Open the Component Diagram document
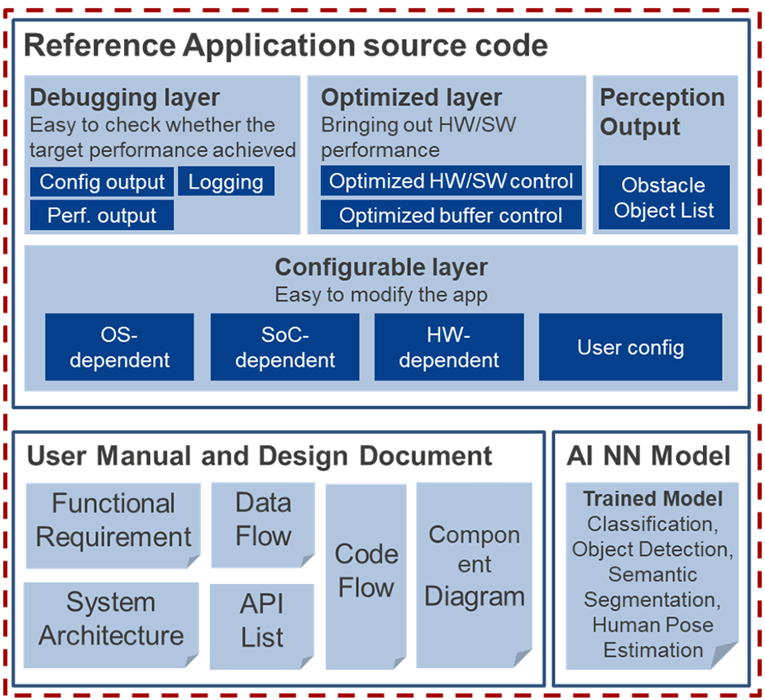Screen dimensions: 765x700 [x=474, y=569]
